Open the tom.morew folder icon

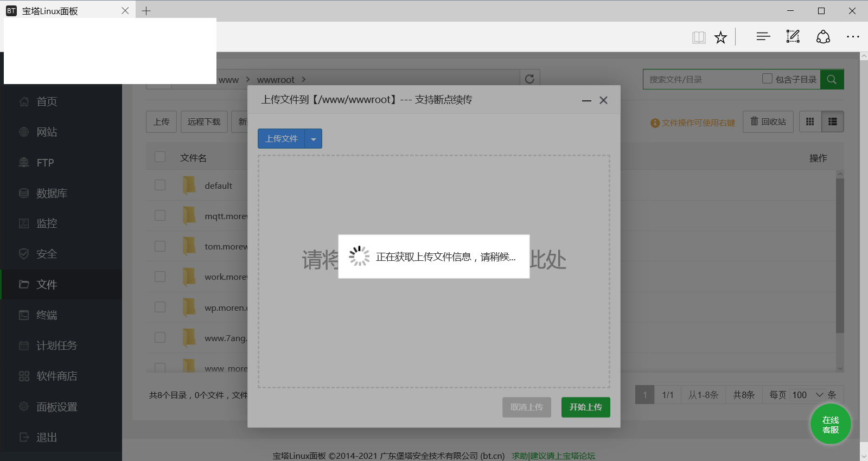click(189, 246)
